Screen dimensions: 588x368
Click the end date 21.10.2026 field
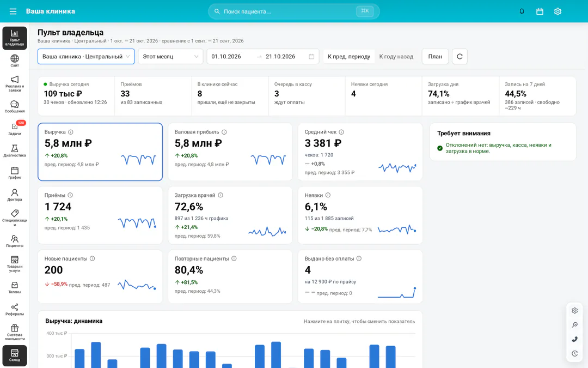coord(280,56)
